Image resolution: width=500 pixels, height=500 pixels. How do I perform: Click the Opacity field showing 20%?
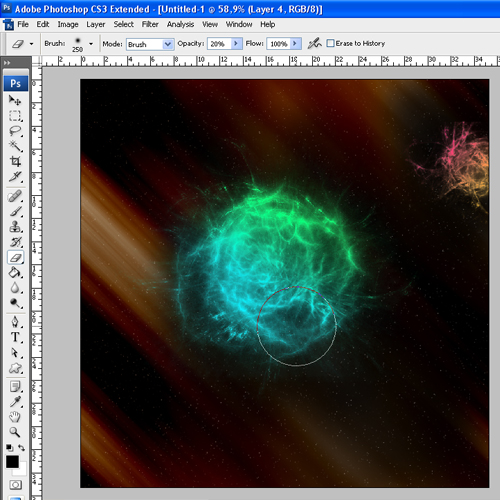[219, 44]
